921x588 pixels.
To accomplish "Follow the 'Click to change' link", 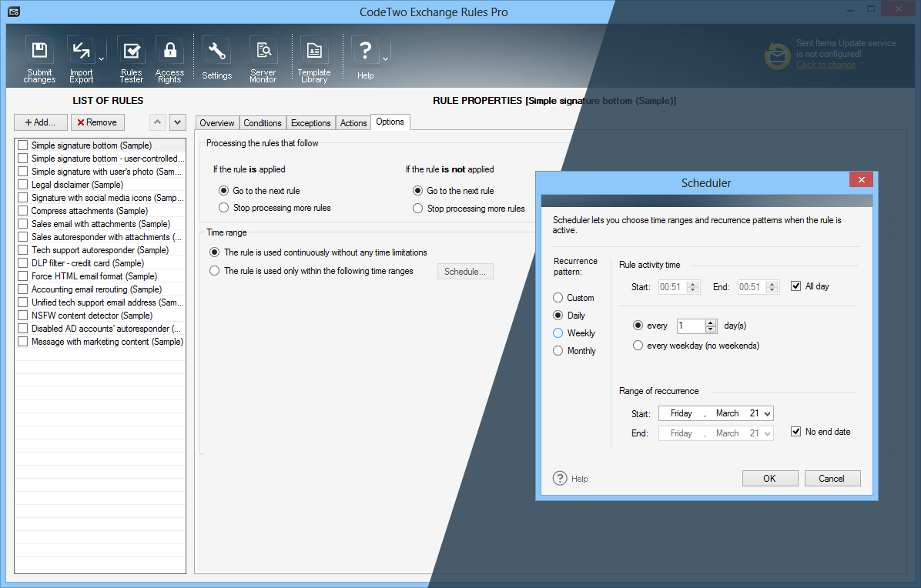I will (826, 65).
